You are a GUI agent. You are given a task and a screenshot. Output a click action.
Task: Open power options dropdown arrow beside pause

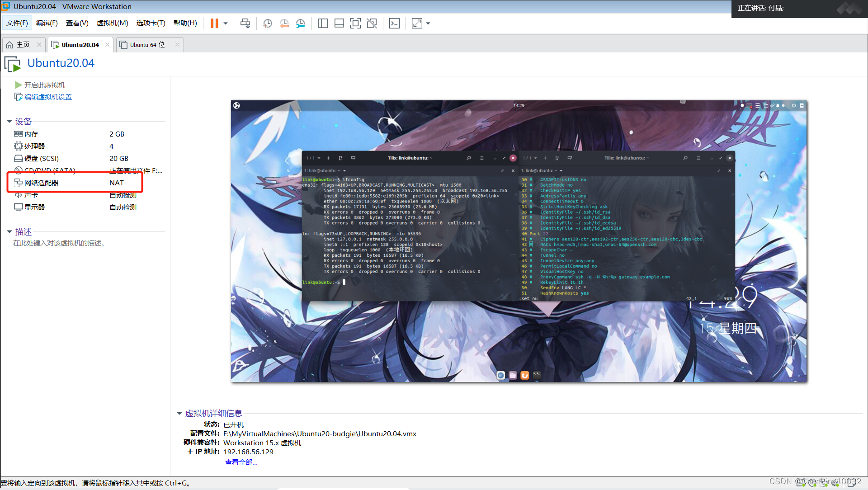(226, 24)
